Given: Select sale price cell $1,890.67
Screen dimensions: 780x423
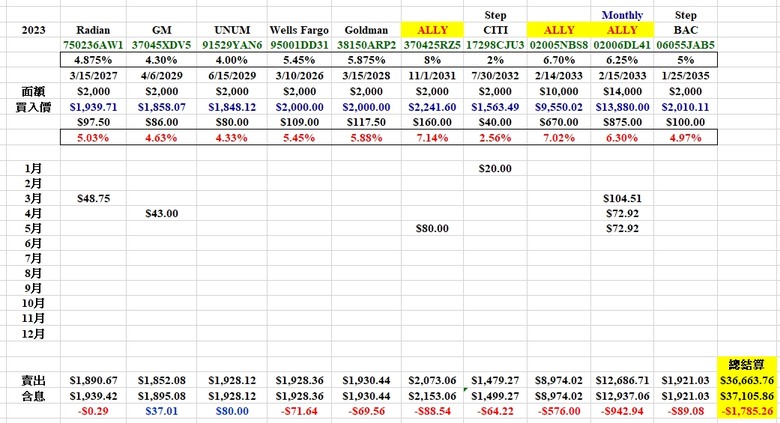Looking at the screenshot, I should pos(93,381).
